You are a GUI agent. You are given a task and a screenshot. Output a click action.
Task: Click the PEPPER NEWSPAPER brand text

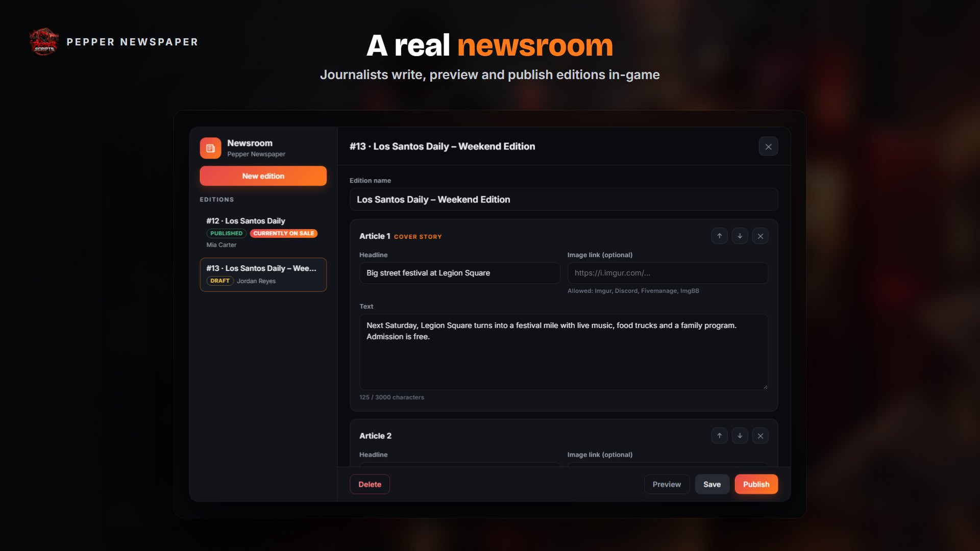132,42
